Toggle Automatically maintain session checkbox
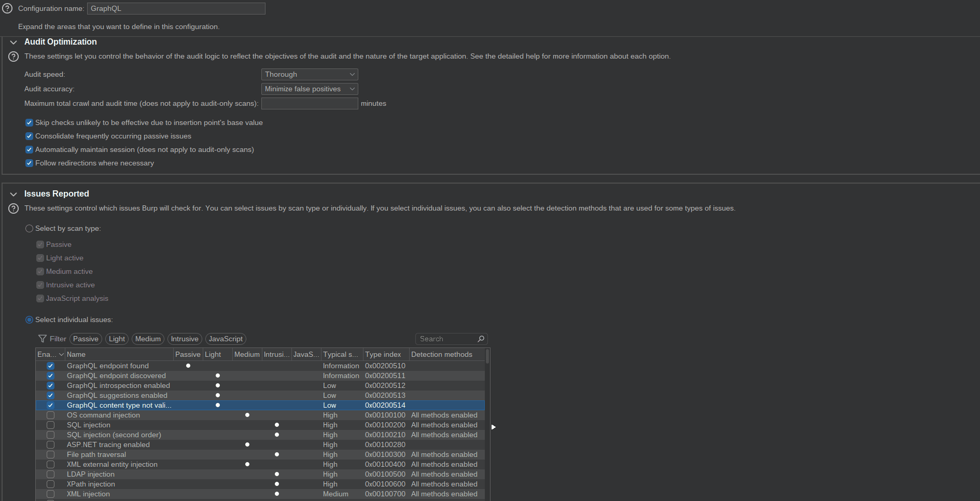This screenshot has height=501, width=980. pyautogui.click(x=29, y=150)
